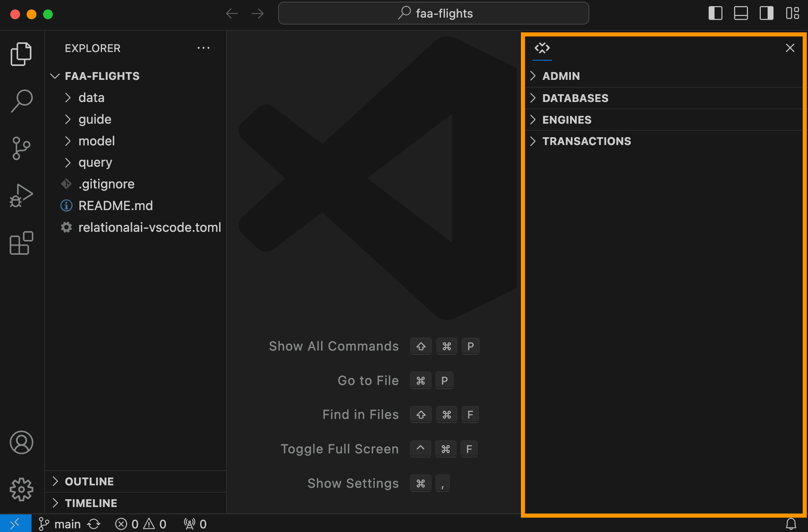Expand the OUTLINE section
The image size is (808, 532).
(135, 482)
